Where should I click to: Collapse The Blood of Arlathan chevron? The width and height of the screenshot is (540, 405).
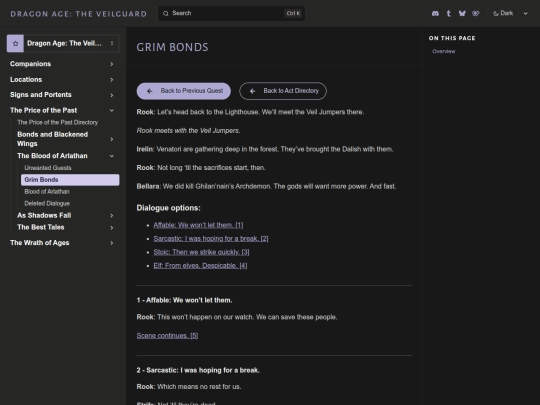112,156
